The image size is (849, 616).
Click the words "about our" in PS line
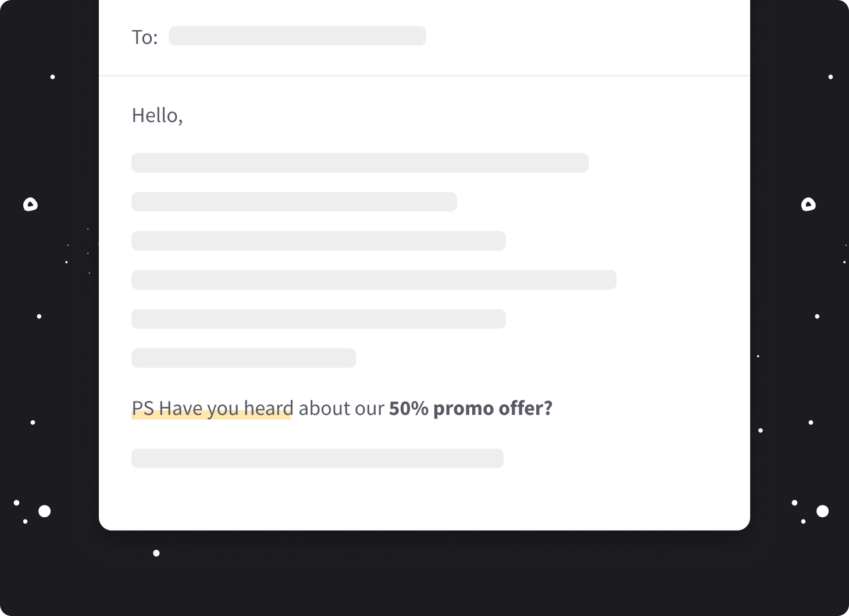click(x=341, y=409)
